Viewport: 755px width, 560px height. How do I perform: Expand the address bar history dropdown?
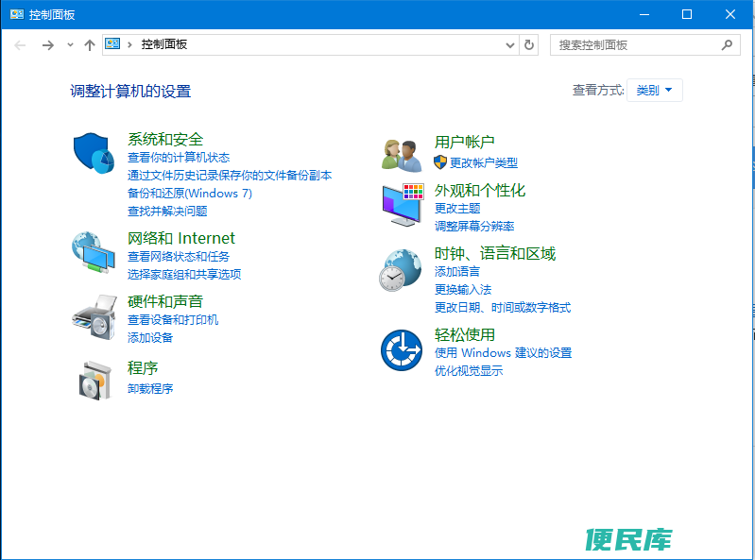point(510,45)
